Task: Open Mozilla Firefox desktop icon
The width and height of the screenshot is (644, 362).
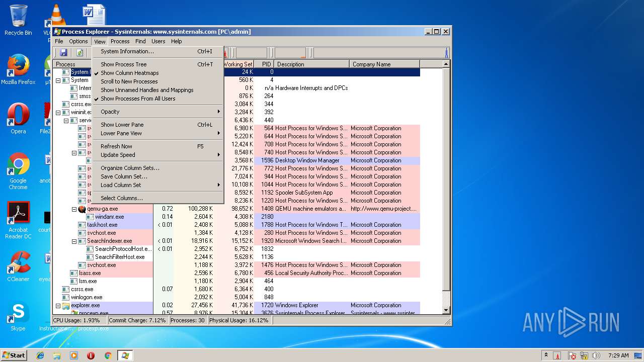Action: [18, 69]
